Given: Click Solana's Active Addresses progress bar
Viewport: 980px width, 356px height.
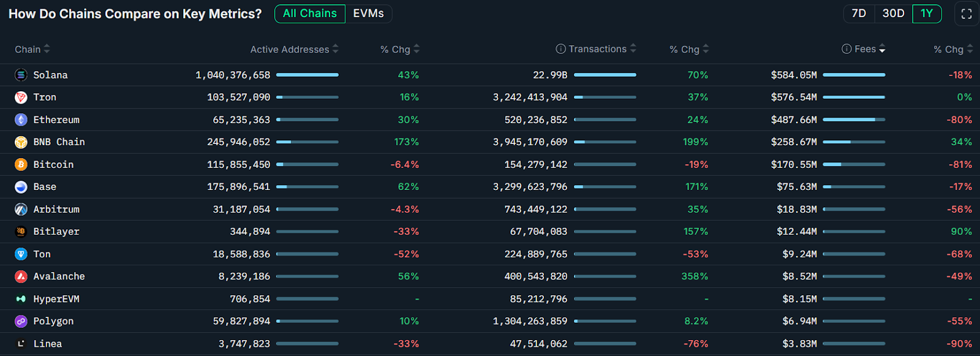Looking at the screenshot, I should click(x=307, y=75).
